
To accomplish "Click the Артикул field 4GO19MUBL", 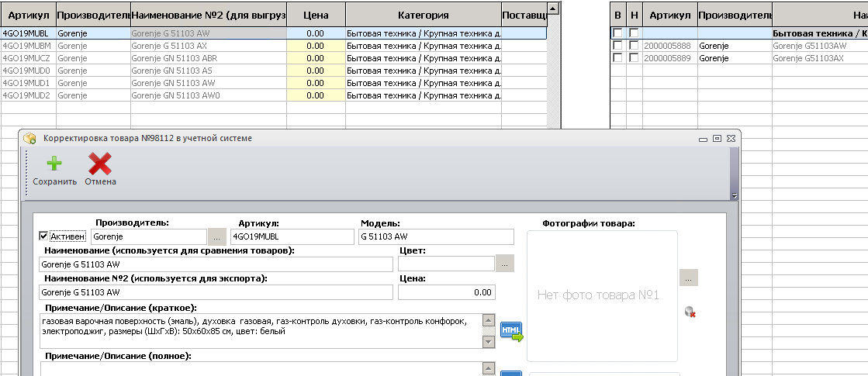I will (x=292, y=237).
